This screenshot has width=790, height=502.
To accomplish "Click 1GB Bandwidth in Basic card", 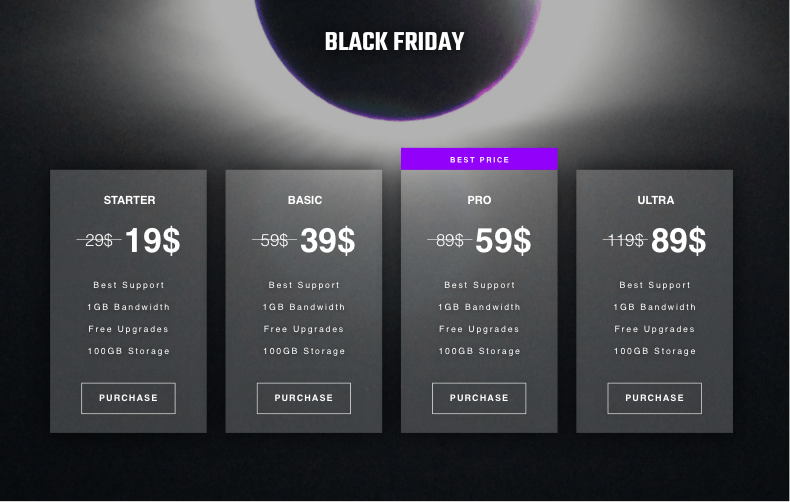I will pos(304,307).
